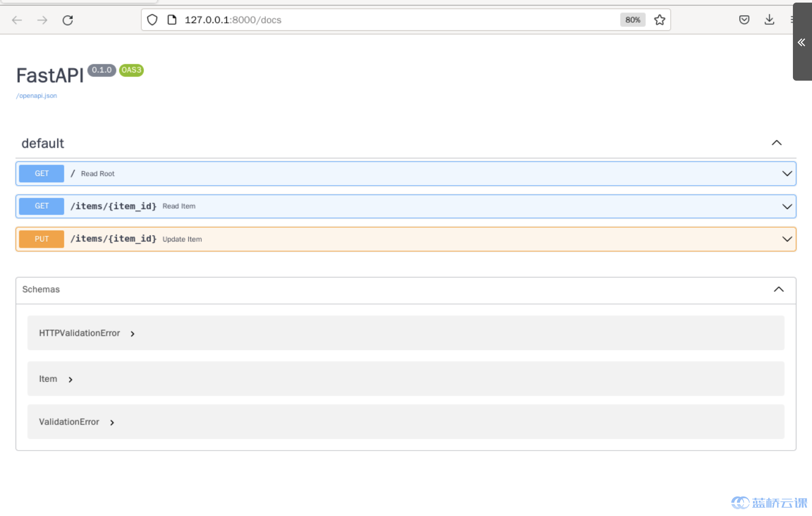The image size is (812, 516).
Task: Click the GET badge for Read Root
Action: pos(42,173)
